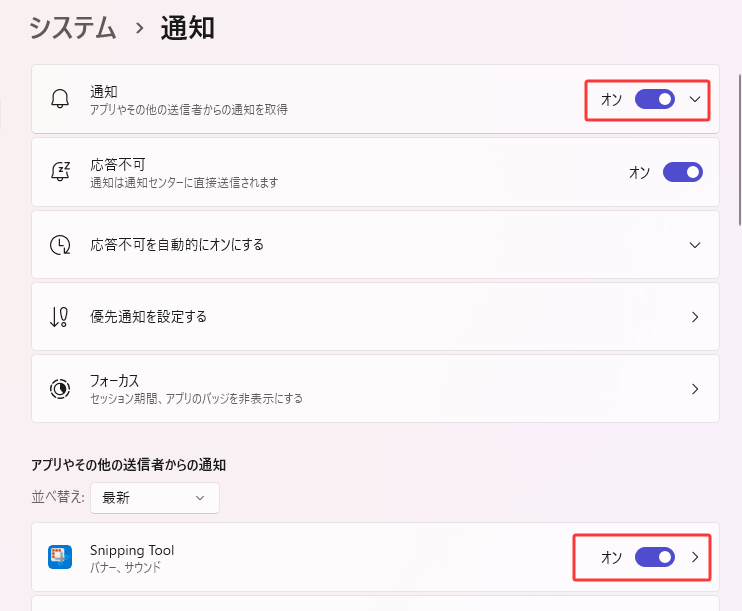Image resolution: width=742 pixels, height=611 pixels.
Task: Click the clock icon for 応答不可を自動的にオンにする
Action: pos(60,245)
